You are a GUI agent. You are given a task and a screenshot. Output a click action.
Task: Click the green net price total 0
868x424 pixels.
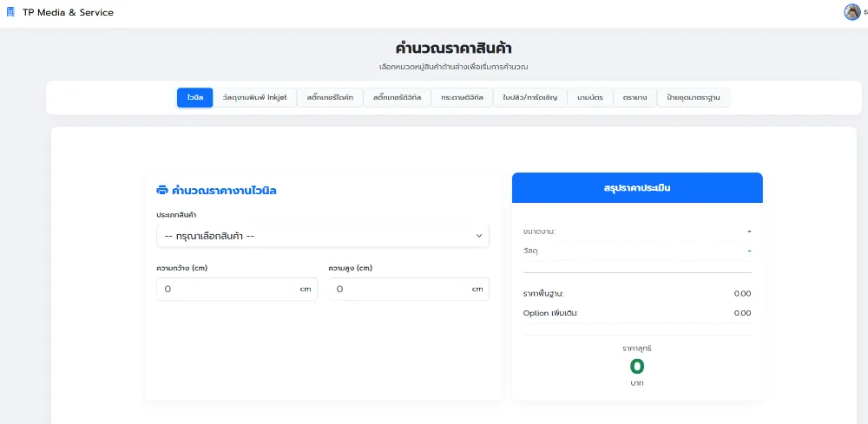tap(637, 366)
